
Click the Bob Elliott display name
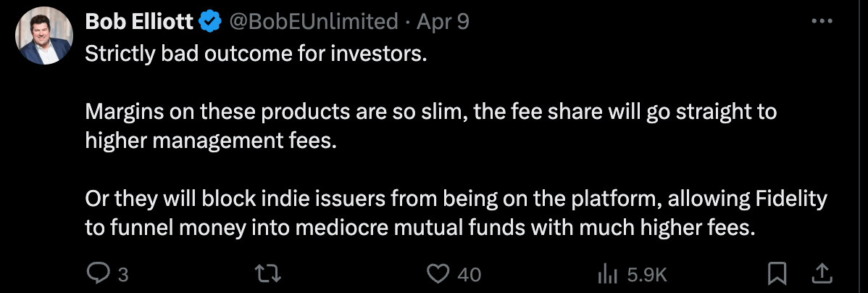point(141,22)
